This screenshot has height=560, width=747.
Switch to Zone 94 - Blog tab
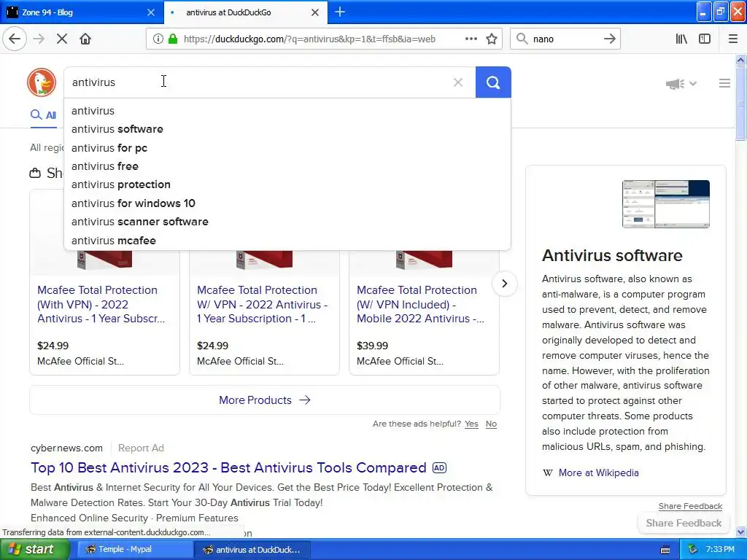pyautogui.click(x=82, y=12)
